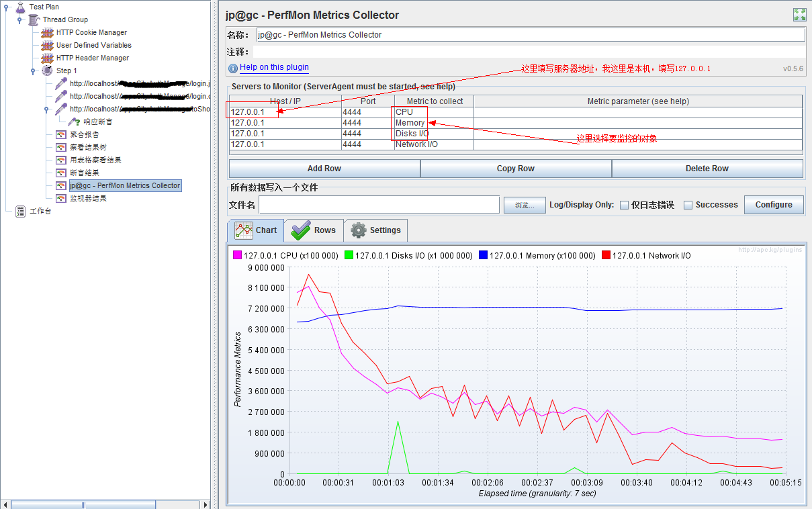Click the 察看结果树 listener icon
This screenshot has width=812, height=509.
[x=60, y=147]
